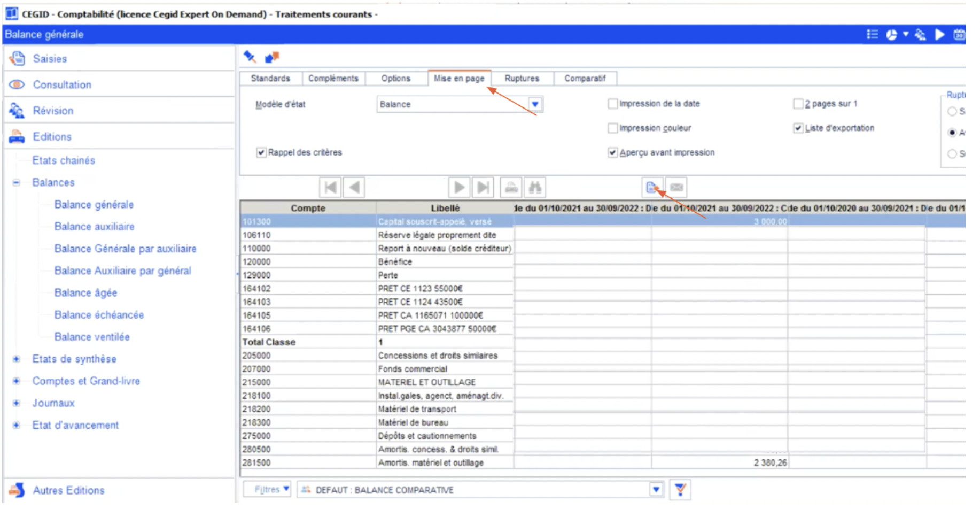
Task: Switch to the Options tab
Action: (396, 78)
